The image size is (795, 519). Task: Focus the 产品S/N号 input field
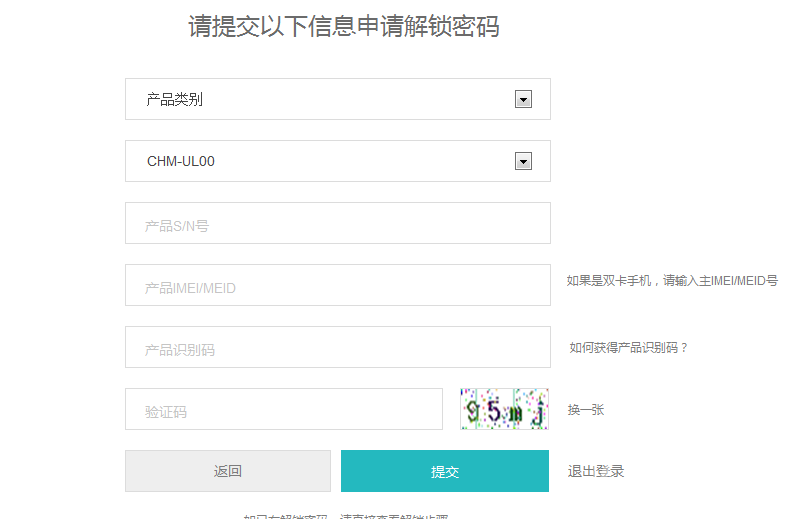click(337, 223)
